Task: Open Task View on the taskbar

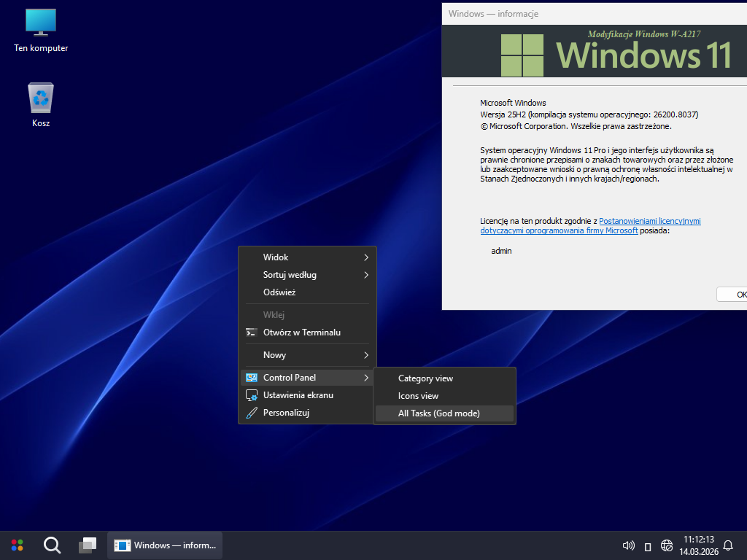Action: pos(88,545)
